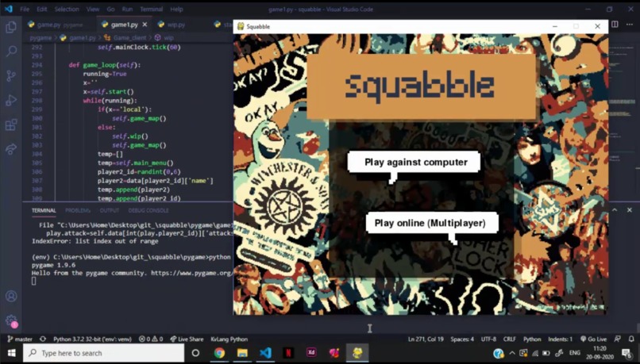Open the Accounts icon in the activity bar
Image resolution: width=640 pixels, height=364 pixels.
11,296
